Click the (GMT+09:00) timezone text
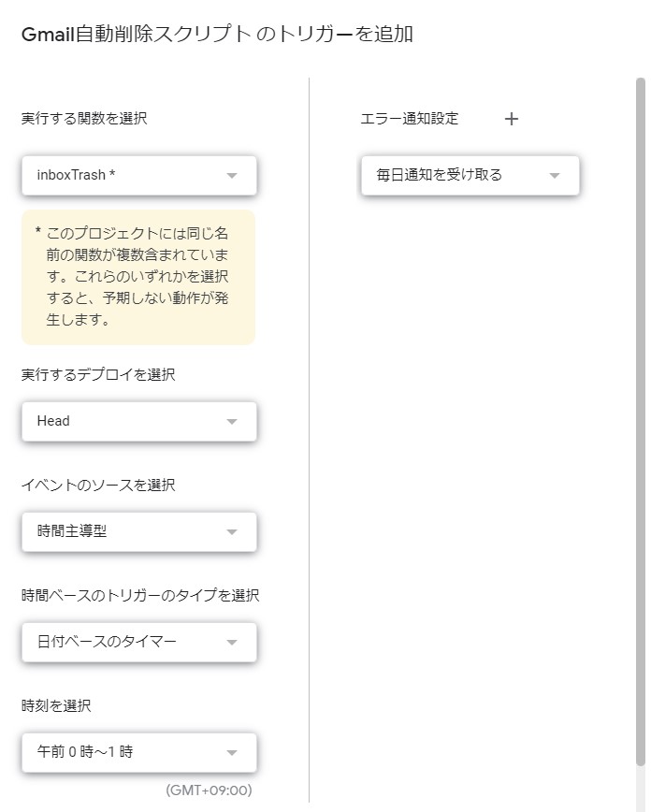The width and height of the screenshot is (651, 812). coord(209,790)
